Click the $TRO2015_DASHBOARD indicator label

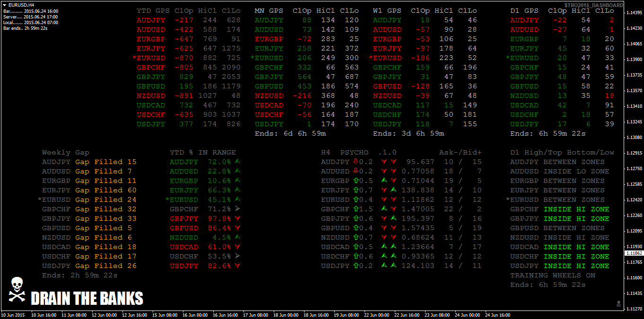[593, 5]
